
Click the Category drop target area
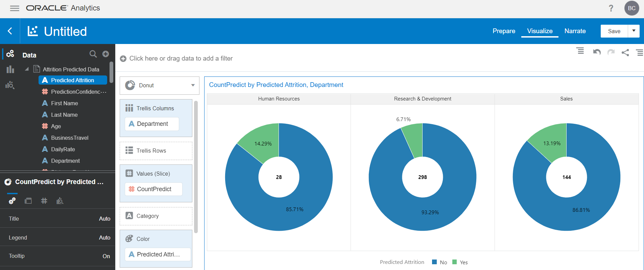pos(156,216)
